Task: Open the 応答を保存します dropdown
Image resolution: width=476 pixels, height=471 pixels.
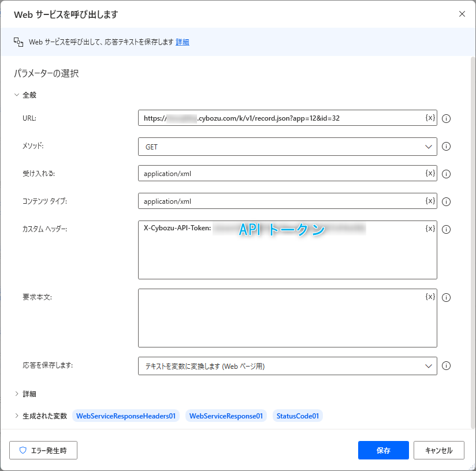Action: [x=288, y=366]
